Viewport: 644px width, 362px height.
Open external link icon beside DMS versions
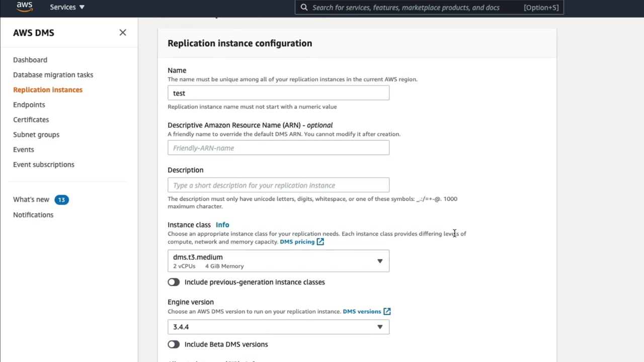(x=387, y=312)
